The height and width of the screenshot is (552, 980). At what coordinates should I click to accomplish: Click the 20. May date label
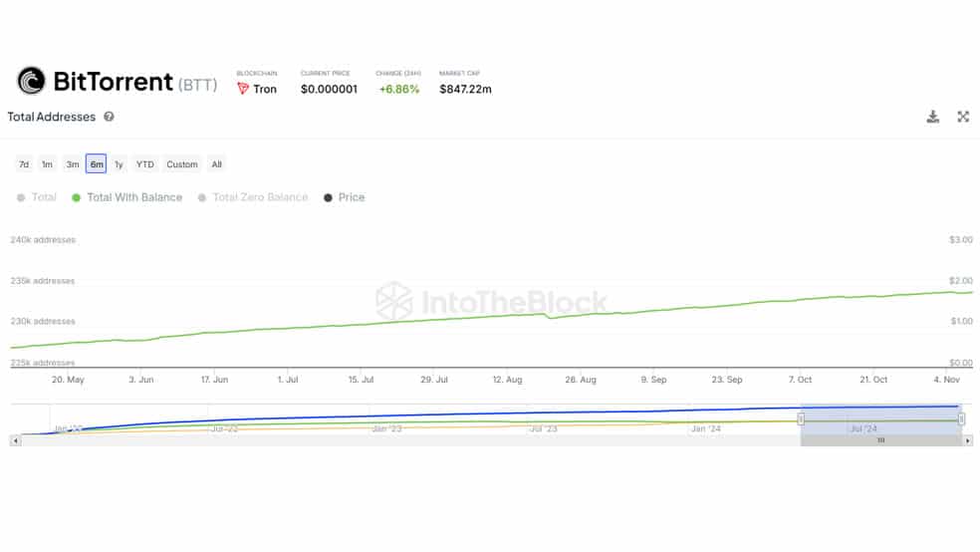[68, 380]
